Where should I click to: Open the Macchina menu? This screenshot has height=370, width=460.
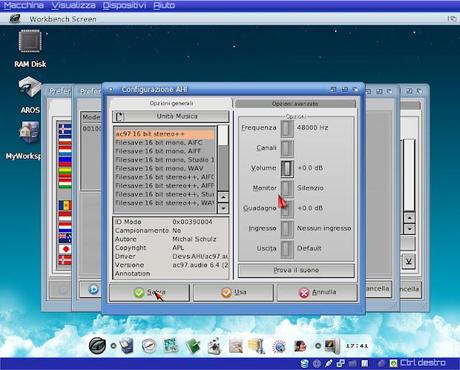pos(24,5)
